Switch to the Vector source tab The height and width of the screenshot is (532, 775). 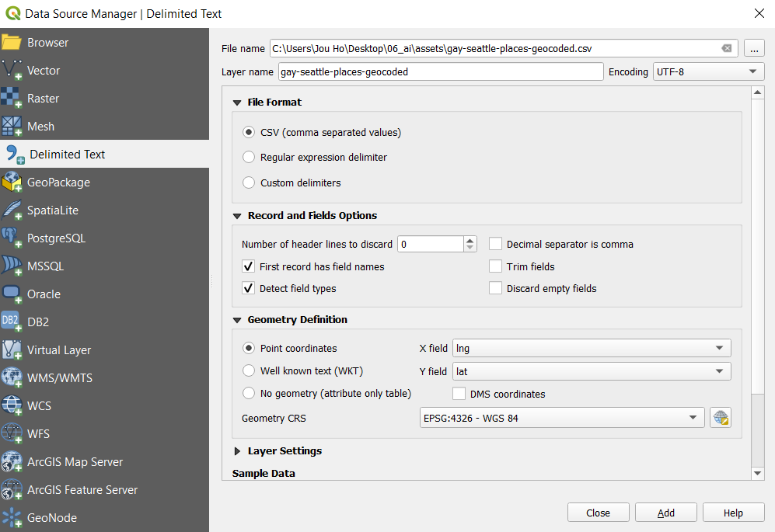tap(44, 71)
